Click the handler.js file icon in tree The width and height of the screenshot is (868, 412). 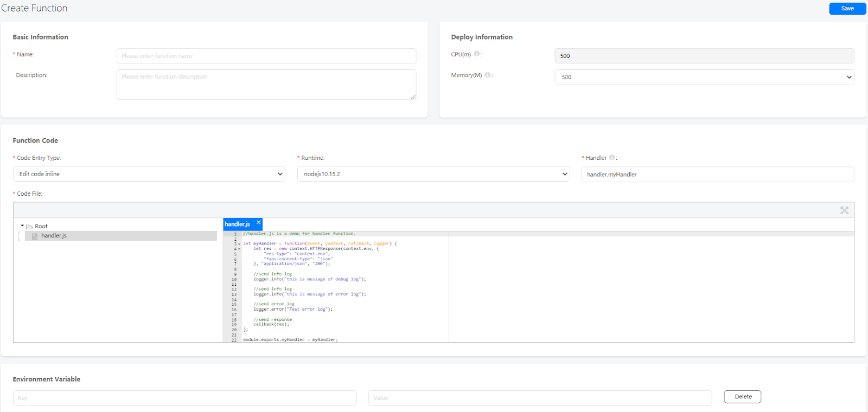click(35, 236)
